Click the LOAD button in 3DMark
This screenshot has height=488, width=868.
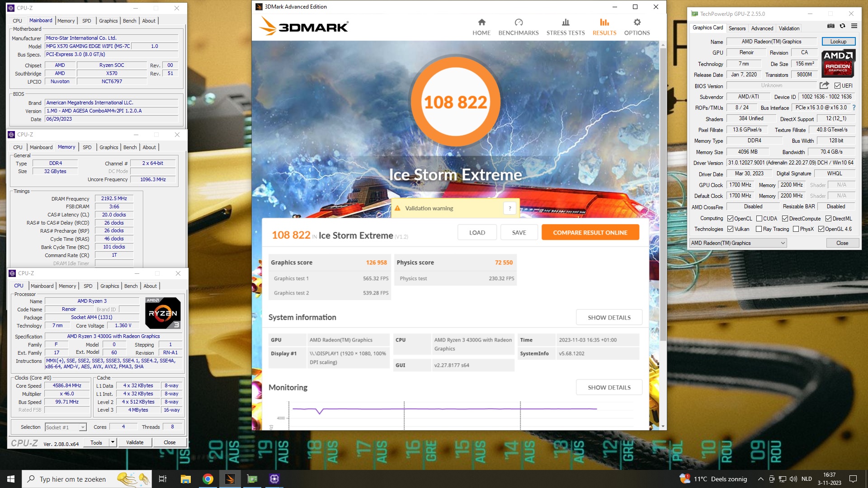coord(477,233)
